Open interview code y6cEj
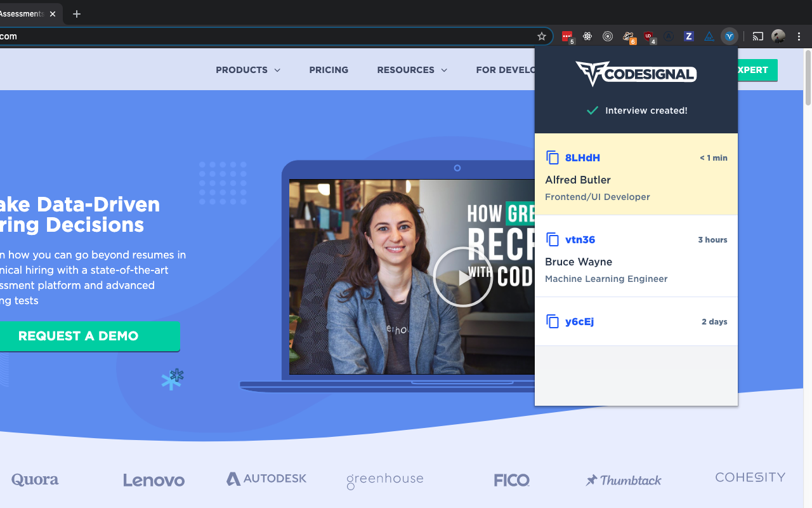812x508 pixels. [x=579, y=321]
